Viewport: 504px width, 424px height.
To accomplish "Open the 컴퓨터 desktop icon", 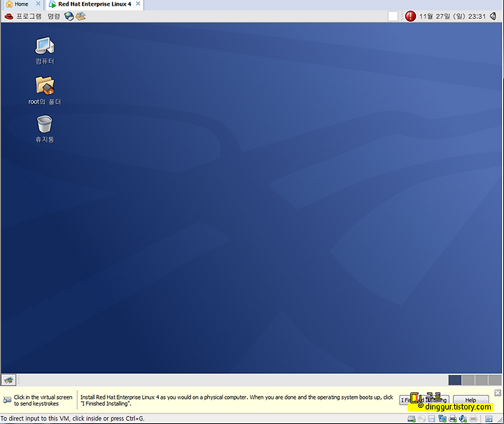I will (x=45, y=50).
